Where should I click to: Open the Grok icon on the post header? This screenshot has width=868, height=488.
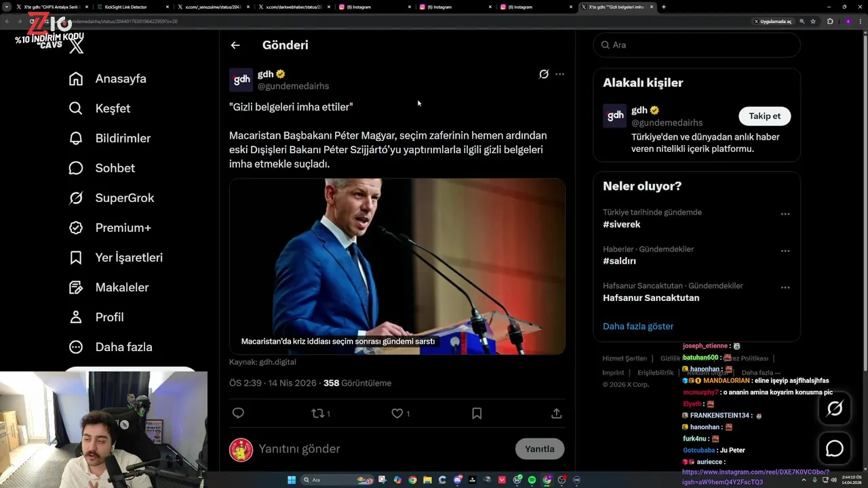(x=543, y=74)
